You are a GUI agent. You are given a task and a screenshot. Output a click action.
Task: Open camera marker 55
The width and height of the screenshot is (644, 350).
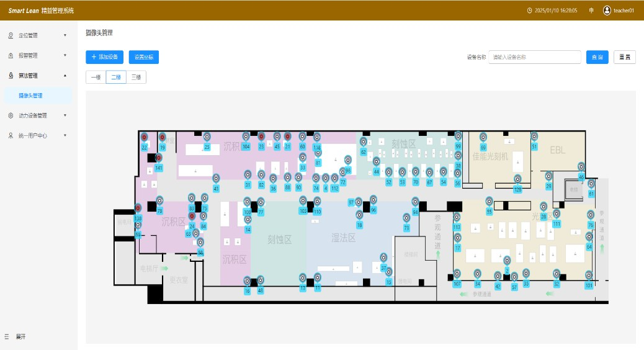[x=489, y=202]
